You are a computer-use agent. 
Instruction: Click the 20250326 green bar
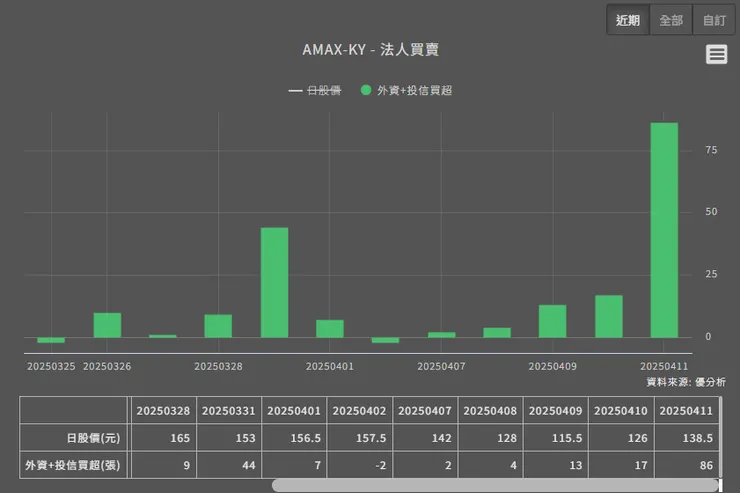(107, 325)
